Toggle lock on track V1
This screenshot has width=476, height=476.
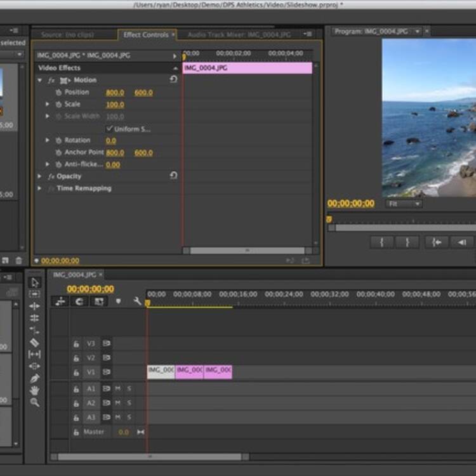76,372
